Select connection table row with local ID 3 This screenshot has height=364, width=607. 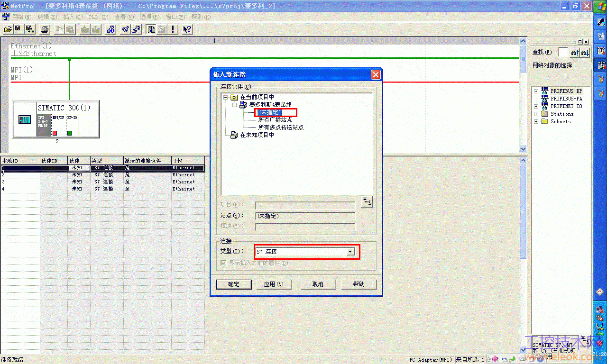(102, 182)
